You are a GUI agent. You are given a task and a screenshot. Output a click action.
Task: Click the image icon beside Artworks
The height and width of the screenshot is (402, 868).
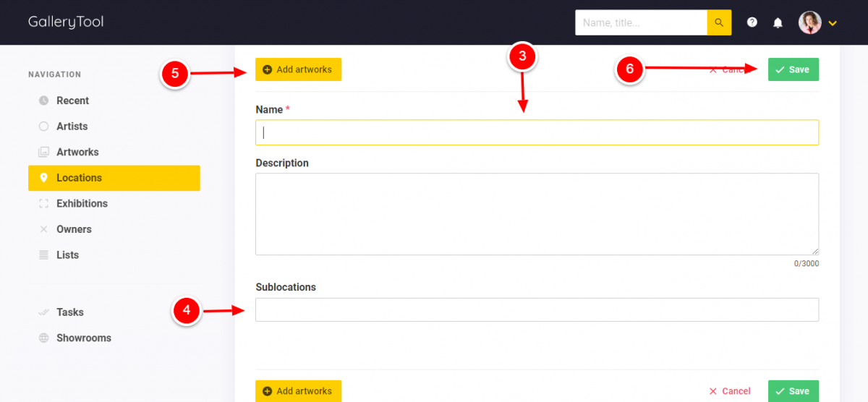[x=43, y=152]
